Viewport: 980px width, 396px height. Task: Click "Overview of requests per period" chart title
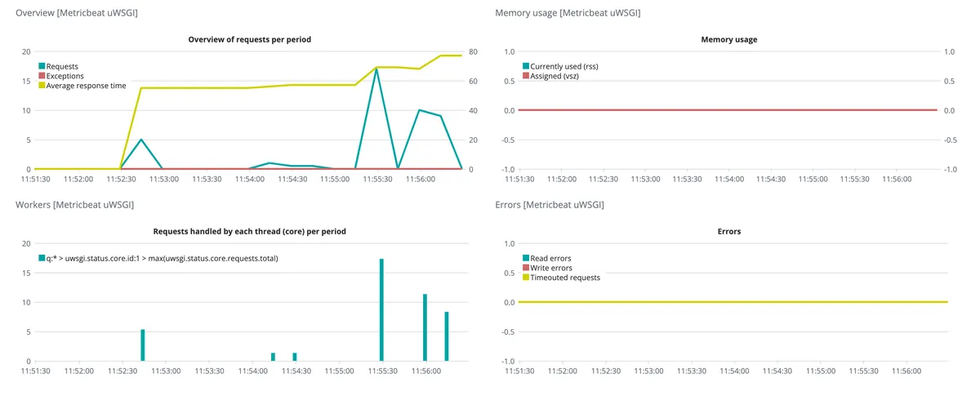[249, 39]
